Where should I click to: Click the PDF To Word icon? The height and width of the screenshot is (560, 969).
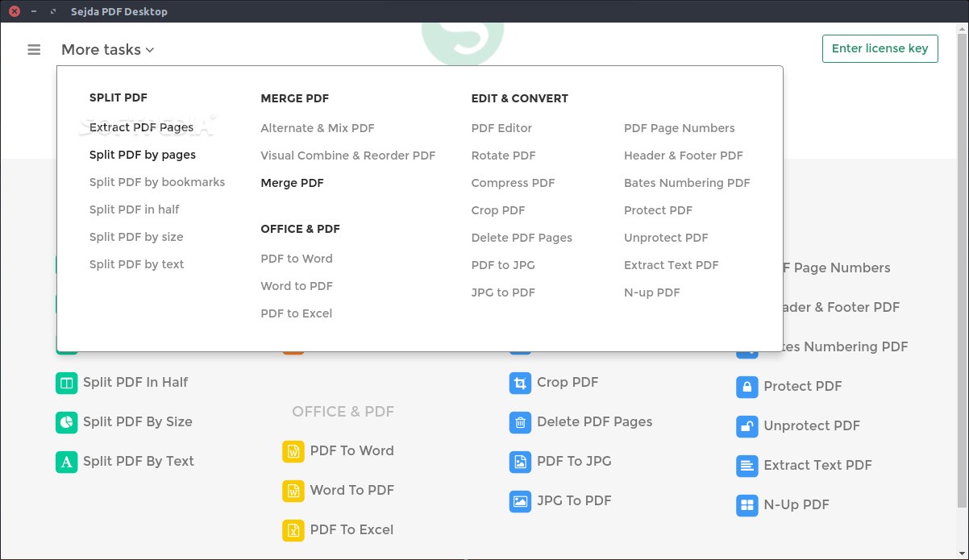293,451
